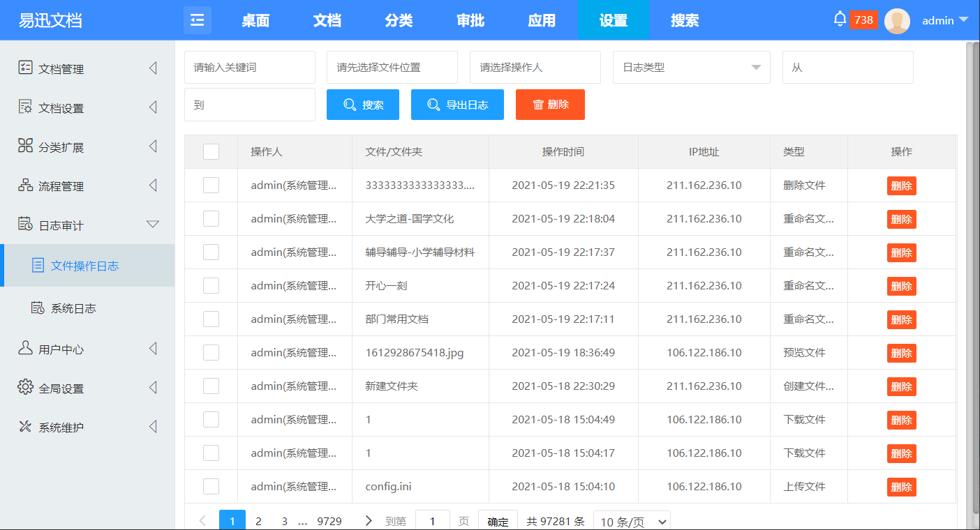This screenshot has height=530, width=980.
Task: Go to page 2
Action: pos(258,521)
